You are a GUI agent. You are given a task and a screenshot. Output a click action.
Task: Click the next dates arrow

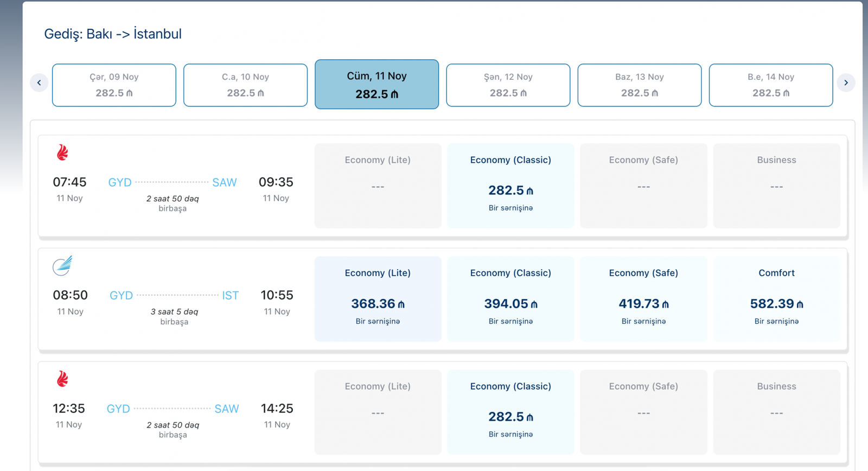click(846, 83)
